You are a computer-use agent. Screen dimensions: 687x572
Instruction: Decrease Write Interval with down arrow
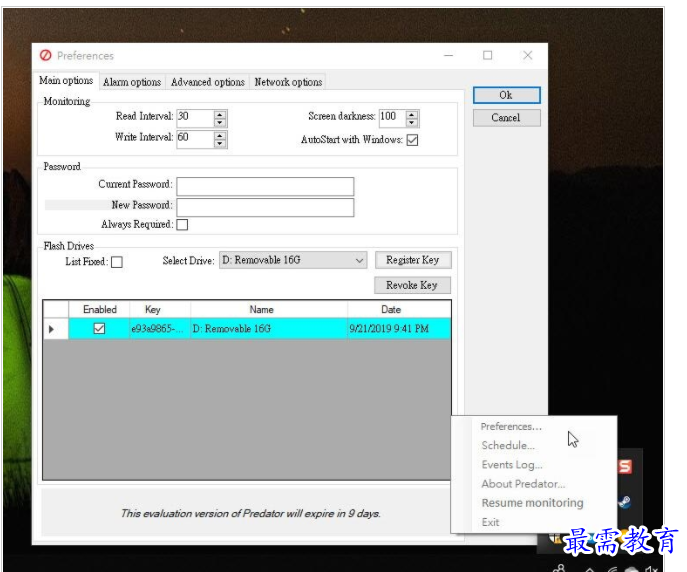220,144
